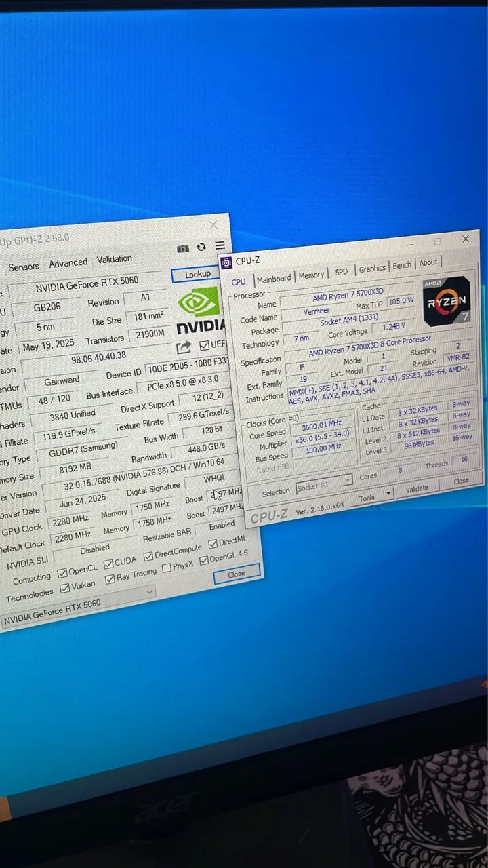Image resolution: width=488 pixels, height=868 pixels.
Task: Switch to the Memory tab in CPU-Z
Action: 312,275
